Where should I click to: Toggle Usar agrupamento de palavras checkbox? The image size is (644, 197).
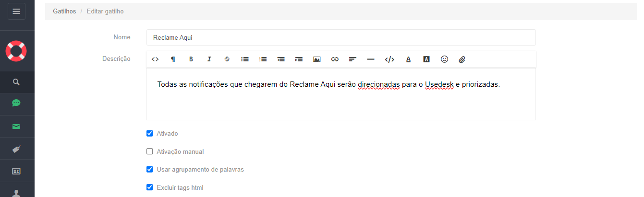[149, 169]
